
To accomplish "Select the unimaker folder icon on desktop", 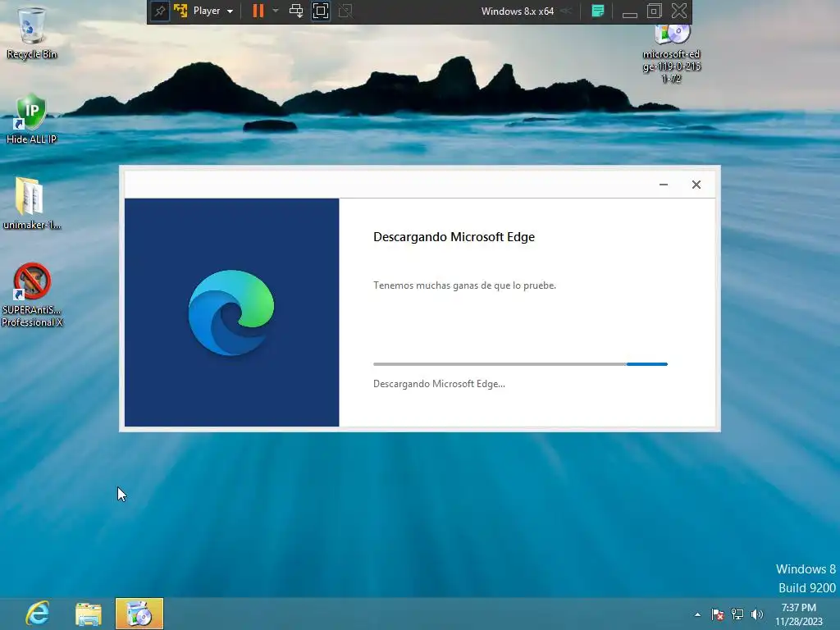I will (31, 203).
